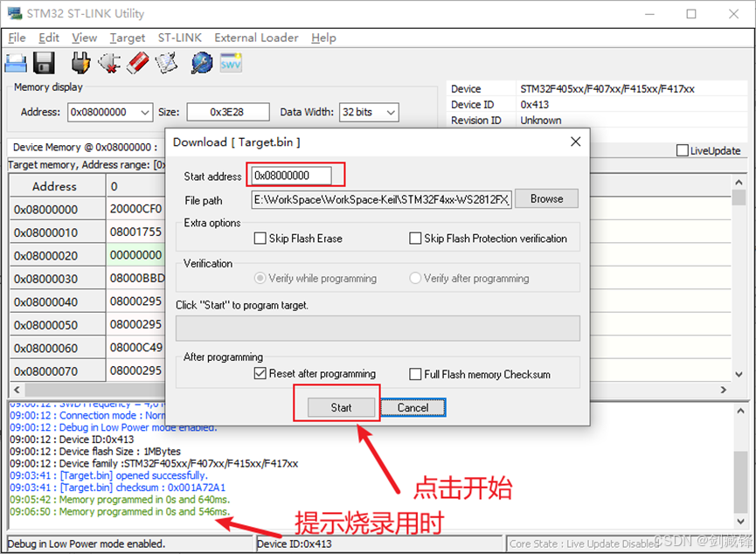Image resolution: width=756 pixels, height=554 pixels.
Task: Expand the memory Address dropdown
Action: [144, 113]
